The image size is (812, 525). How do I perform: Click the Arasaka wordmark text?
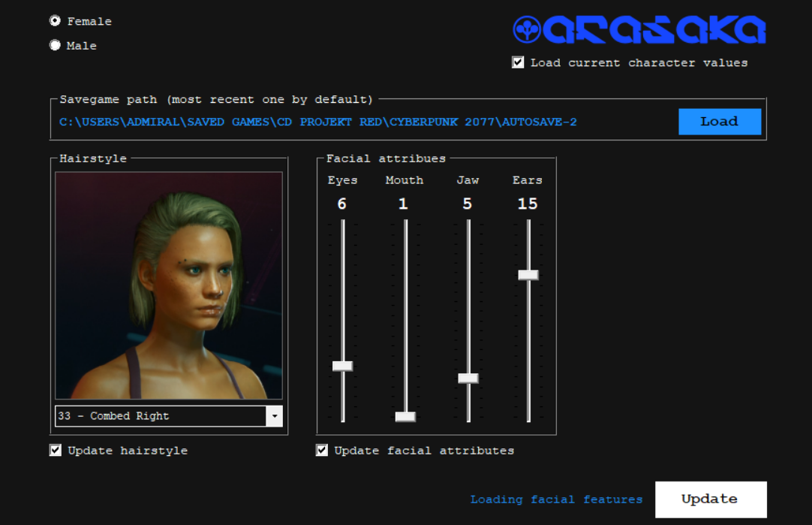coord(654,30)
